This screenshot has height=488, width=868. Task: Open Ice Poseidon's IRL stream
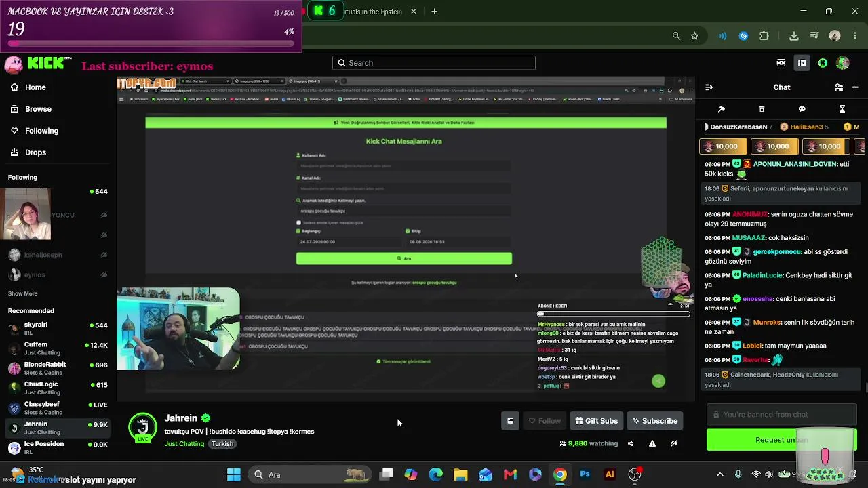[57, 447]
